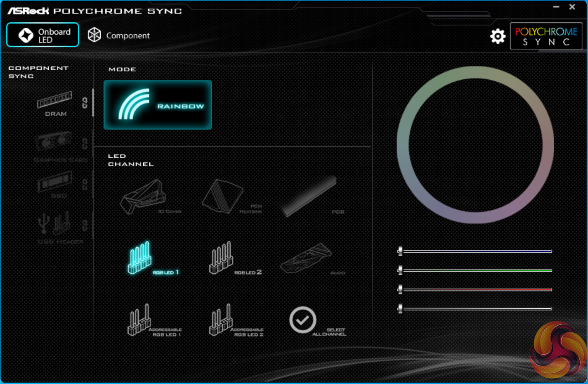
Task: Choose the Addressable RGB LED 2 channel
Action: pos(236,320)
